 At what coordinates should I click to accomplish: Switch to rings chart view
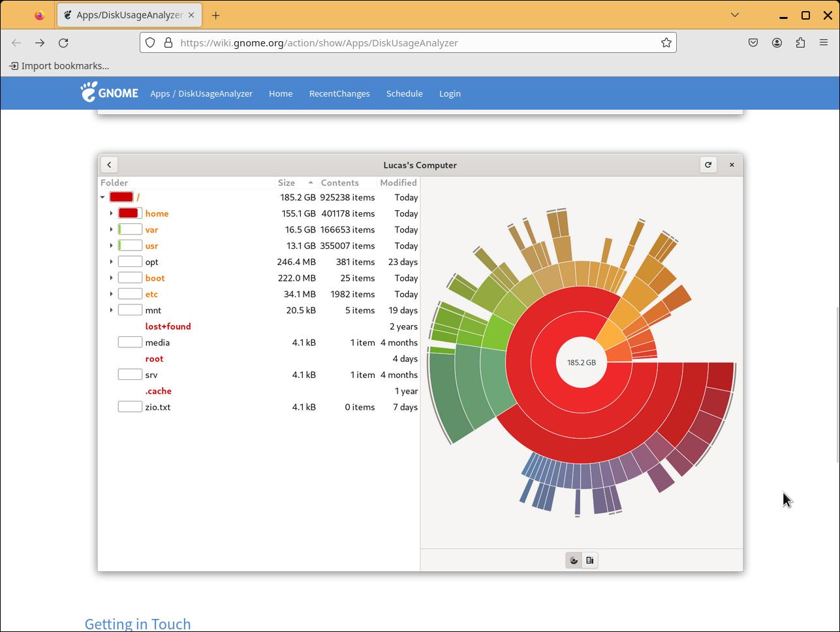pos(574,560)
